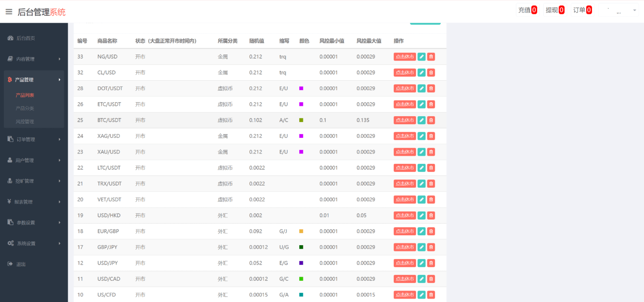Click 提现 withdrawal link at top

pyautogui.click(x=555, y=10)
